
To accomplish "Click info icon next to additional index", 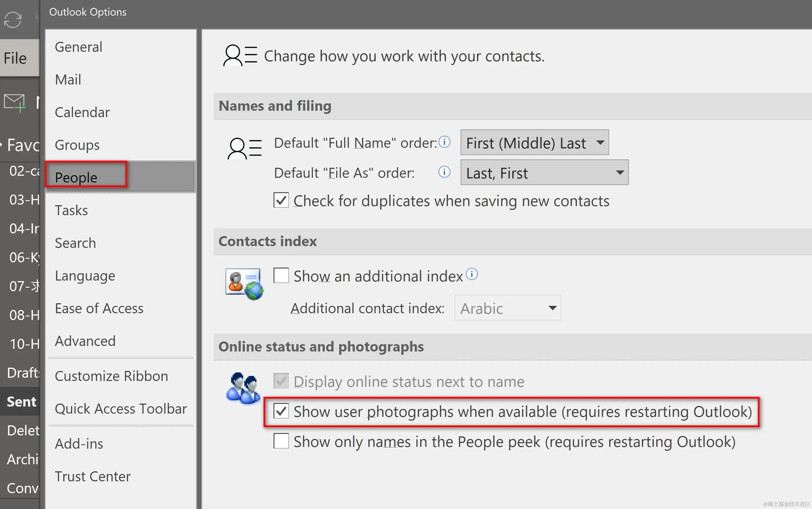I will [472, 274].
